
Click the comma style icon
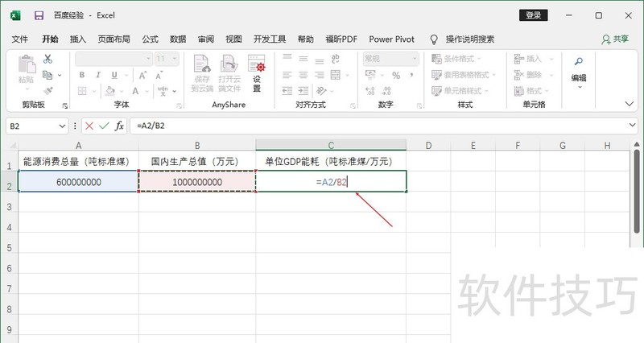click(411, 75)
